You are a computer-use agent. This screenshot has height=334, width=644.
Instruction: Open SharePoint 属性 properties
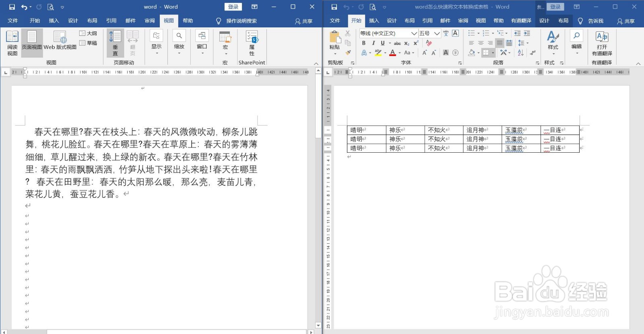tap(252, 43)
